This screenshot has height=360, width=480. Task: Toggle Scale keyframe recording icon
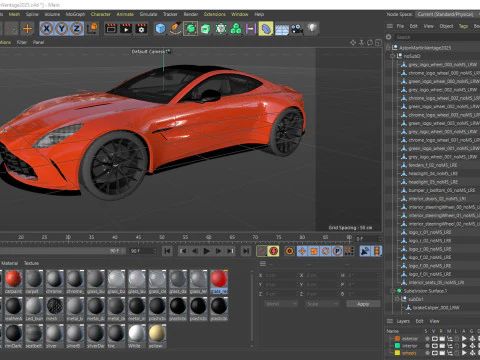tap(314, 251)
